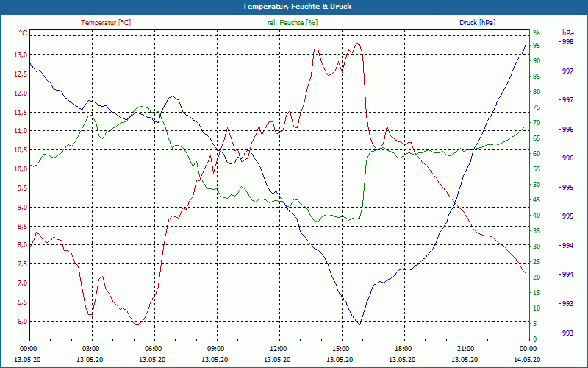Click the '9,5' temperature axis value
This screenshot has height=368, width=588.
click(x=22, y=188)
